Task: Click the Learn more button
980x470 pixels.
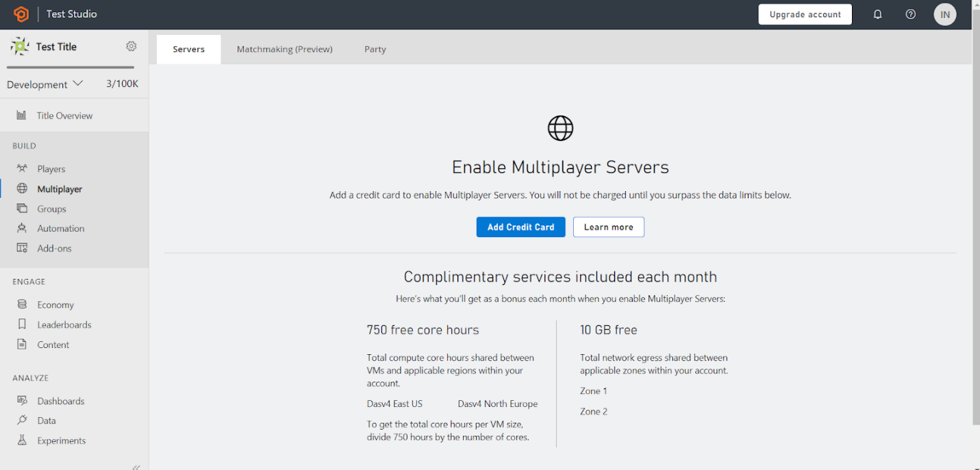Action: (x=608, y=227)
